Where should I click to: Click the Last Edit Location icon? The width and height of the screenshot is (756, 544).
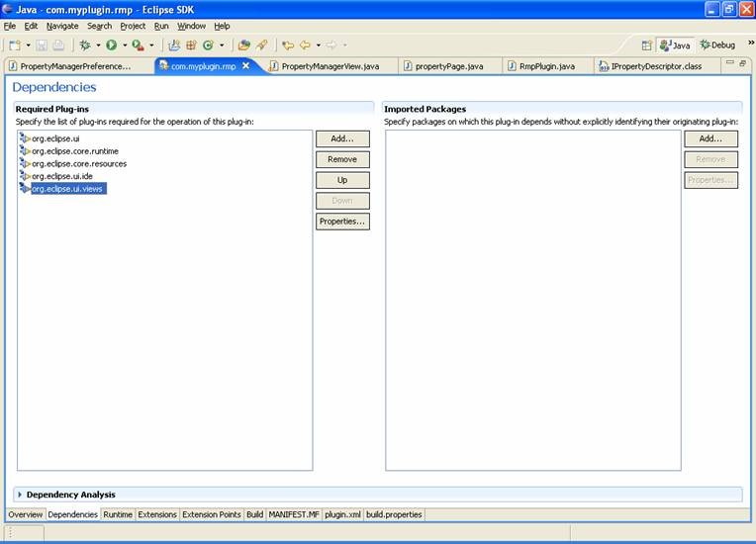288,45
